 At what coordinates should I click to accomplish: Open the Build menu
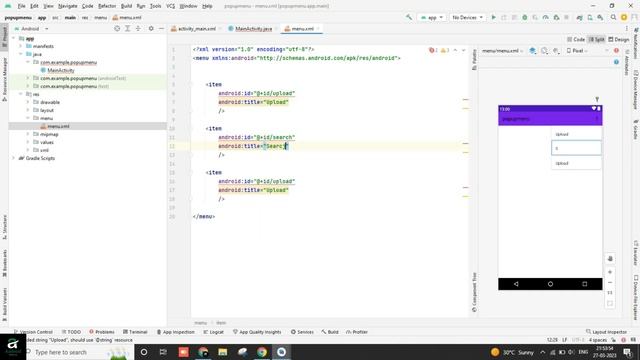tap(127, 6)
